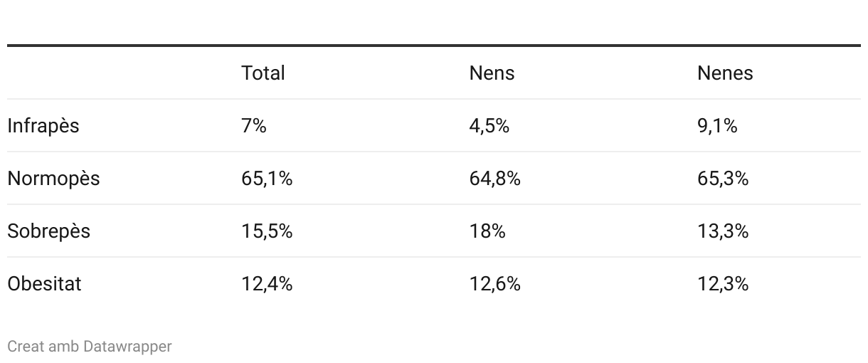
Task: Click the Total column header
Action: tap(263, 73)
